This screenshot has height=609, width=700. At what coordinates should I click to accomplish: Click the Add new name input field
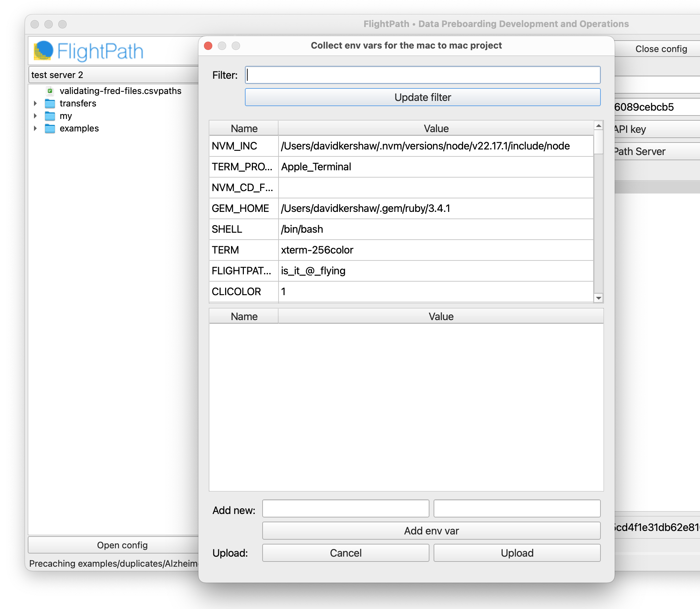coord(345,509)
